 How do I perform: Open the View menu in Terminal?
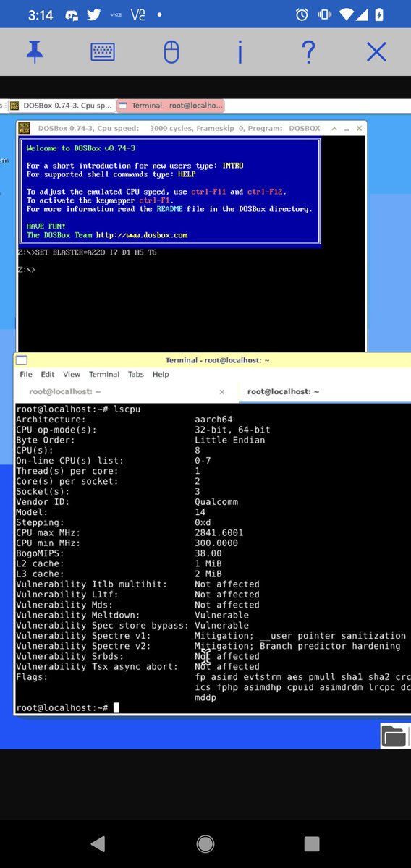click(x=72, y=375)
